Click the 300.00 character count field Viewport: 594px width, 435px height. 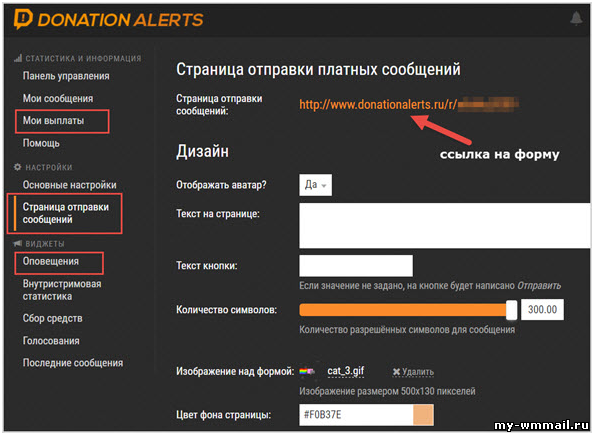click(x=542, y=310)
